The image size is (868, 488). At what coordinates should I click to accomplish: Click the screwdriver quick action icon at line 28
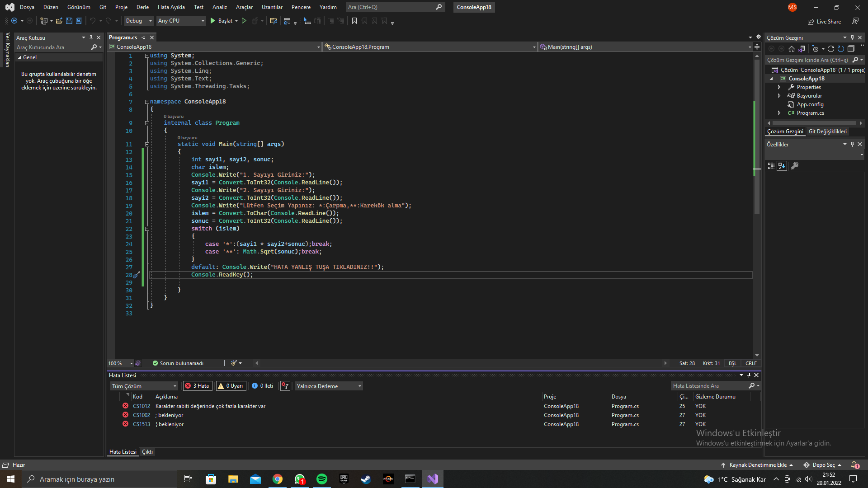click(x=136, y=275)
